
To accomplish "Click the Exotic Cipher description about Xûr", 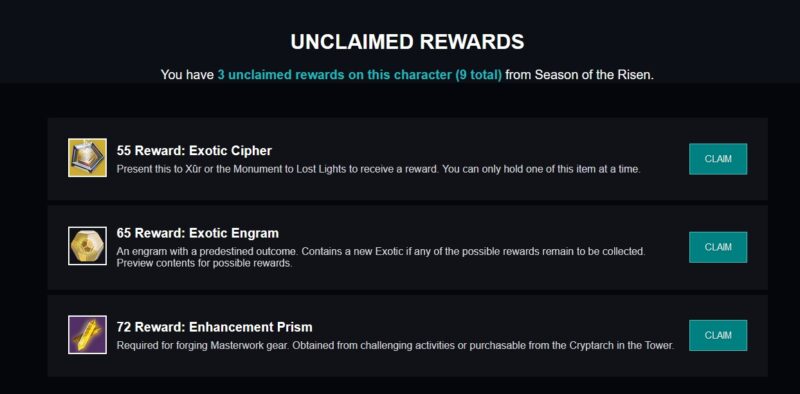I will coord(378,169).
